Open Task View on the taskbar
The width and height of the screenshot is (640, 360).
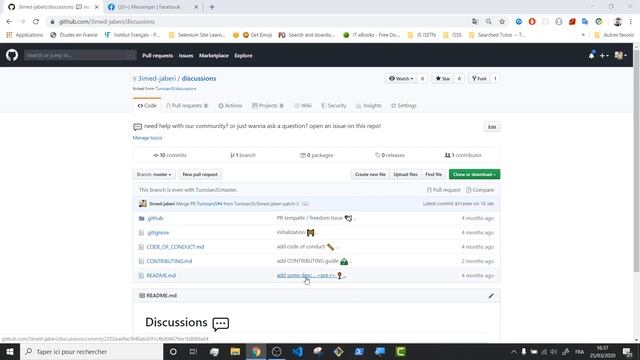click(x=193, y=351)
